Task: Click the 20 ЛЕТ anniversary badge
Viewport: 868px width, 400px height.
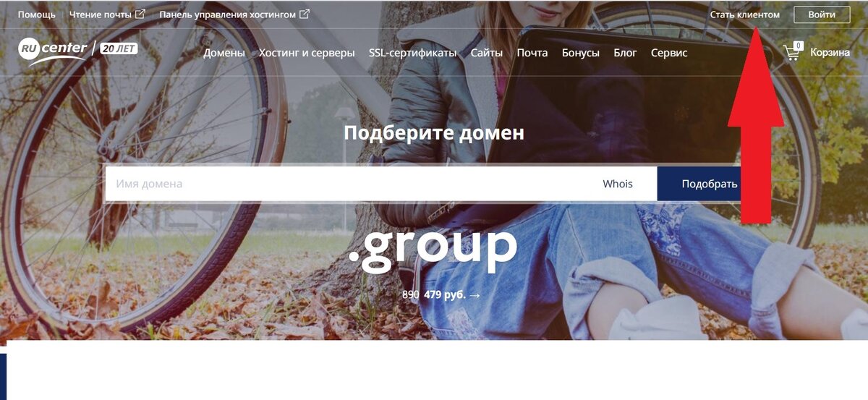Action: point(119,48)
